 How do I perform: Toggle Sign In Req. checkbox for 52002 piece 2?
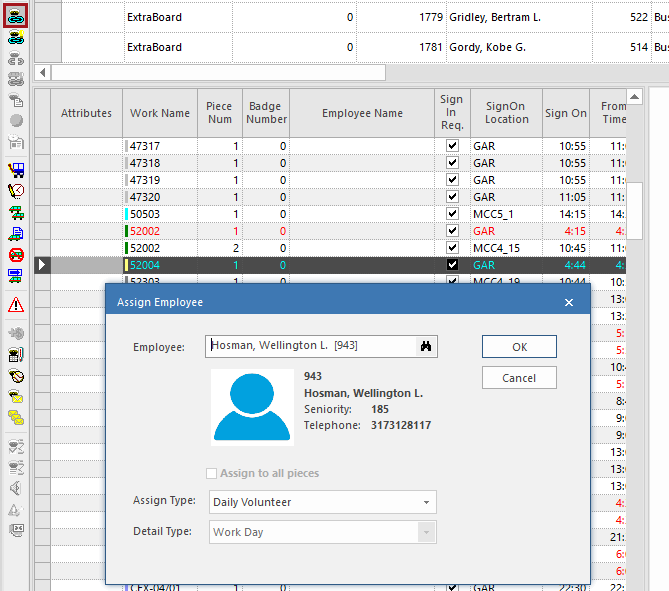click(452, 247)
